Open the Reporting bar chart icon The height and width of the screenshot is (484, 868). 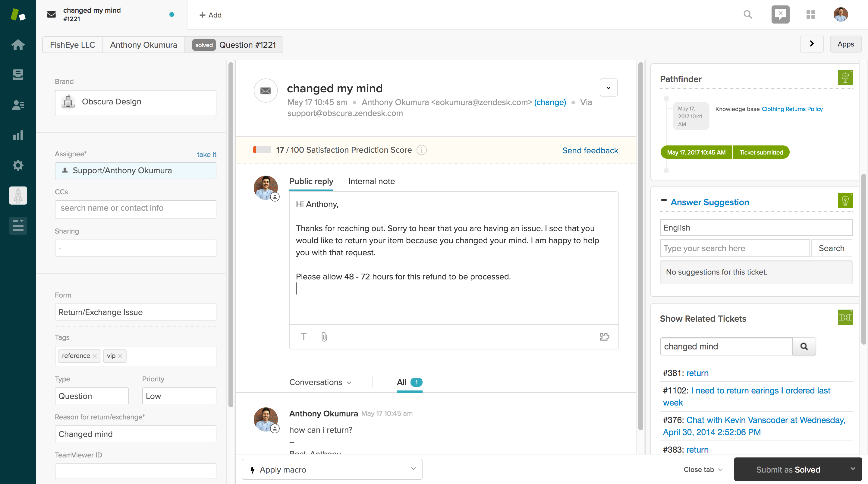coord(18,135)
